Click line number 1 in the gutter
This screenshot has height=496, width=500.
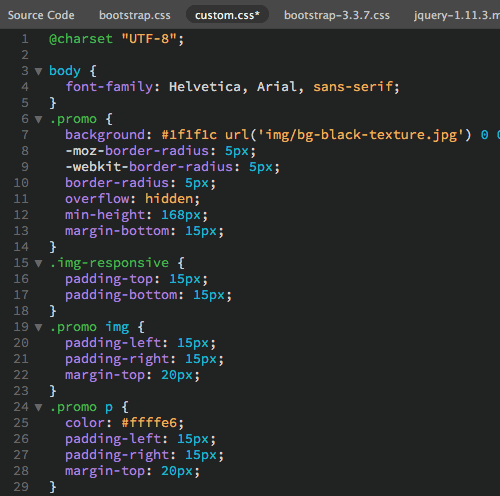tap(25, 39)
